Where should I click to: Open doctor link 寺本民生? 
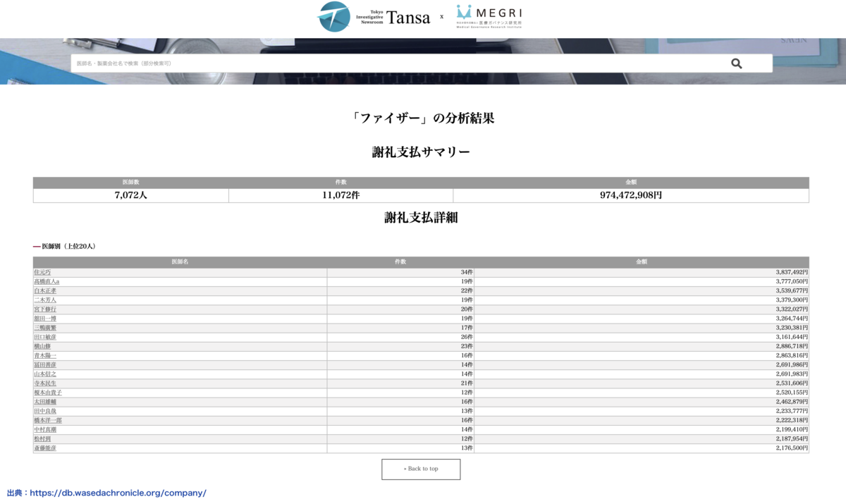tap(45, 383)
